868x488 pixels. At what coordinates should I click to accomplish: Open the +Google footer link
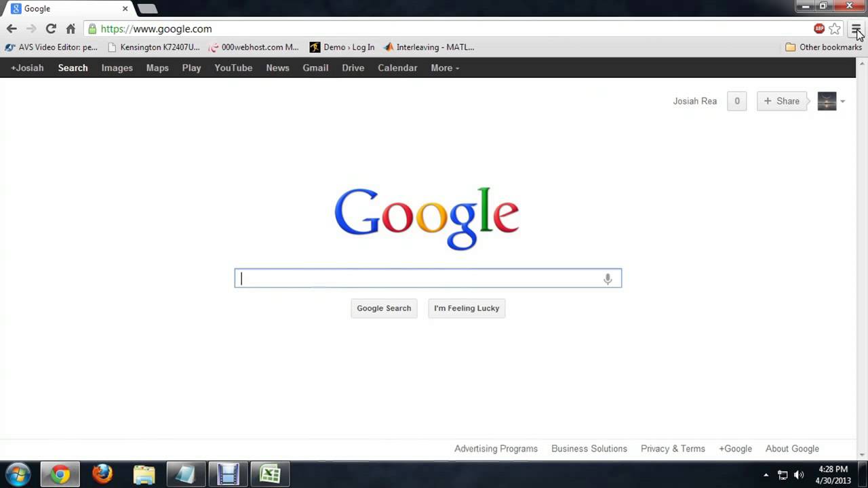coord(735,449)
